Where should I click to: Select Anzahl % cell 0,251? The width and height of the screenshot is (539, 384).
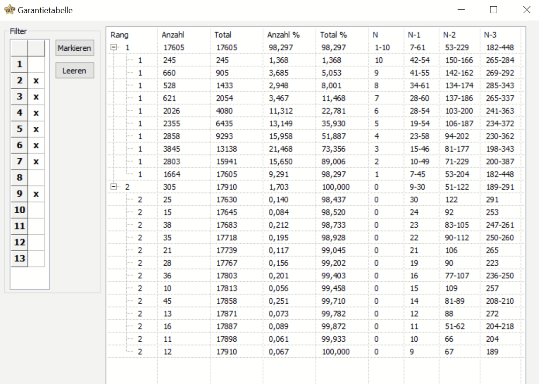[x=278, y=301]
